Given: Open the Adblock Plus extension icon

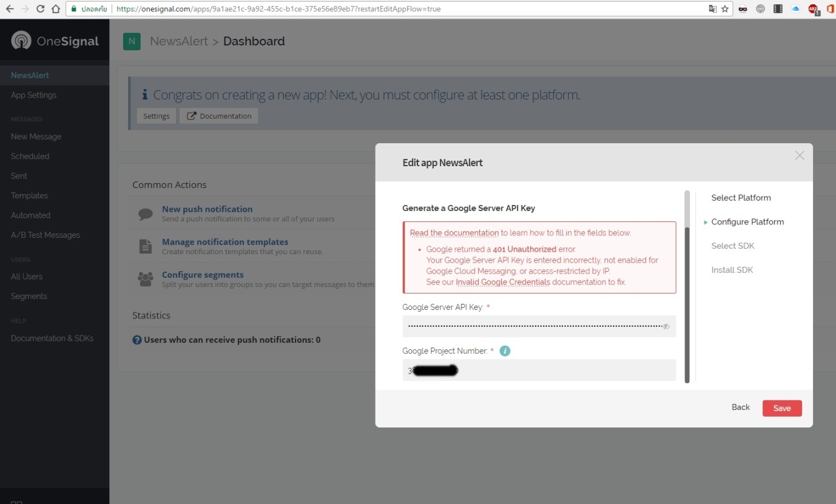Looking at the screenshot, I should (x=814, y=9).
